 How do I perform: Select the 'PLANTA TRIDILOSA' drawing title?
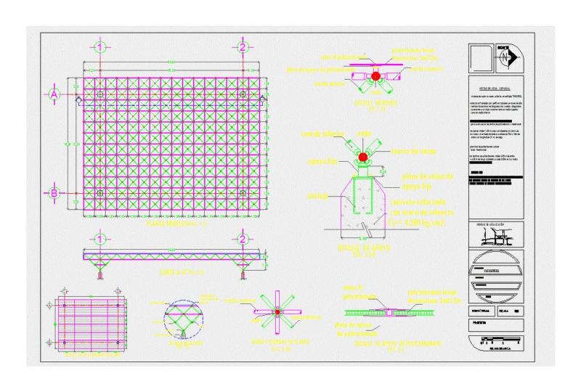pyautogui.click(x=168, y=224)
